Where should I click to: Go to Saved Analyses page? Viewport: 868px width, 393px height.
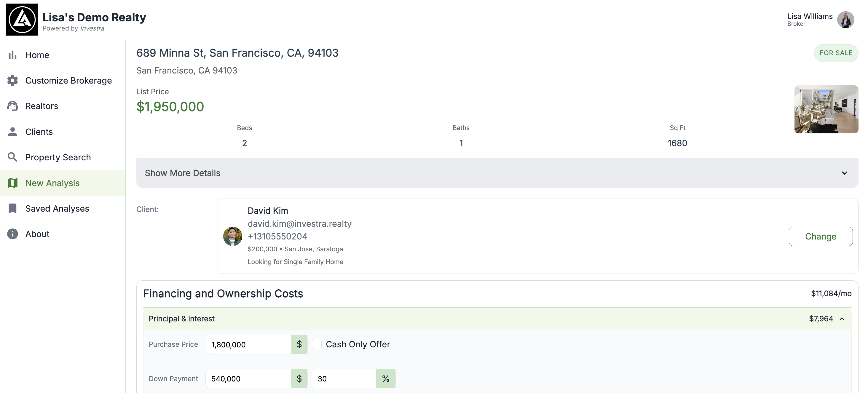pyautogui.click(x=57, y=208)
